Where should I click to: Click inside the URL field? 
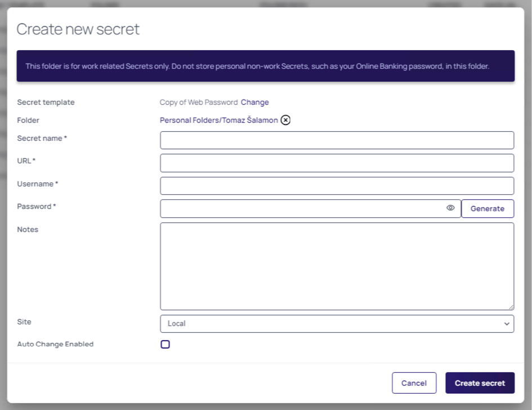pyautogui.click(x=337, y=162)
